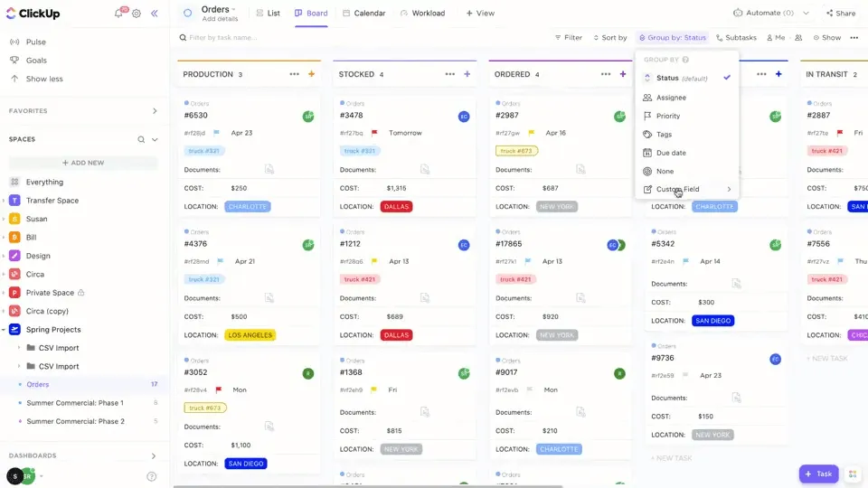Click the + Task button
The width and height of the screenshot is (868, 488).
[819, 474]
